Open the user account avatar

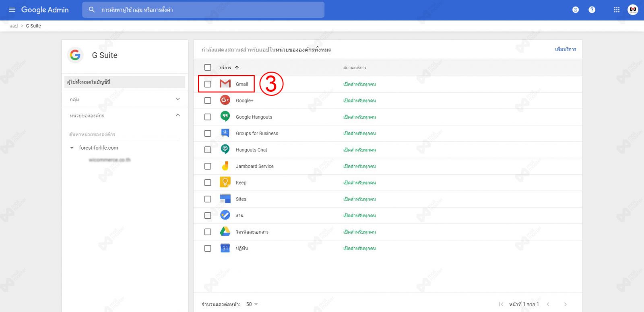point(633,10)
